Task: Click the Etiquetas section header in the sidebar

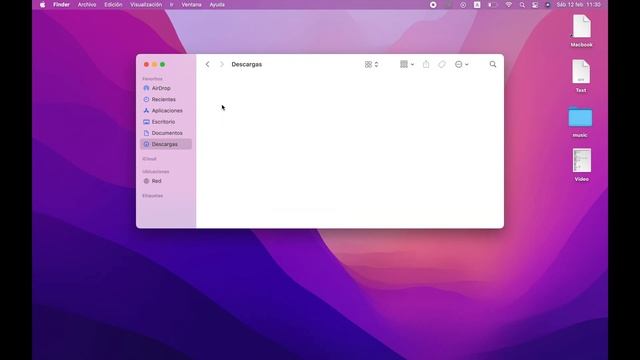Action: click(153, 196)
